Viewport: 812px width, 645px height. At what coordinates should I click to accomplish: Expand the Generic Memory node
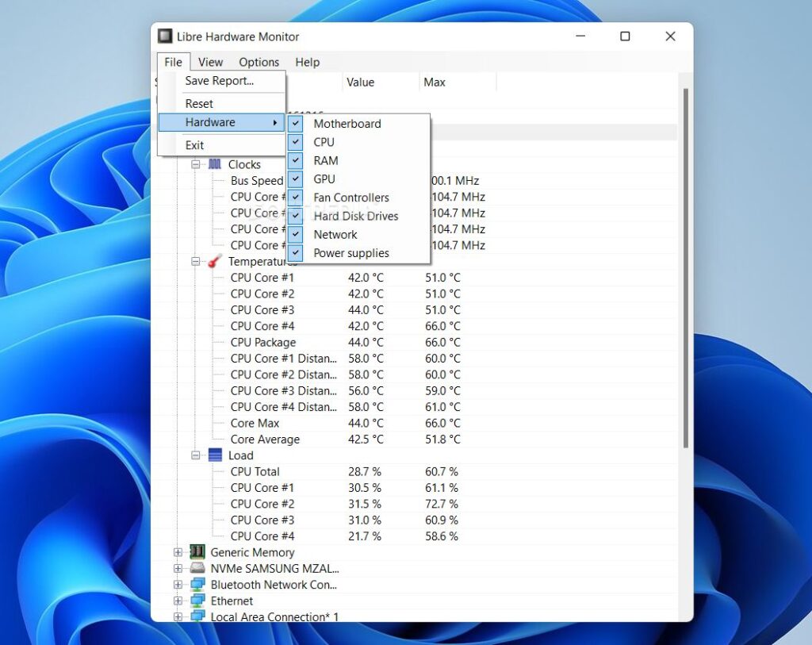tap(178, 552)
